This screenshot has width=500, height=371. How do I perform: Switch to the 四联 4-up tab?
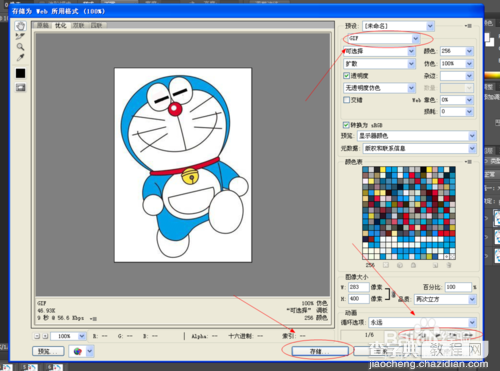[x=97, y=25]
